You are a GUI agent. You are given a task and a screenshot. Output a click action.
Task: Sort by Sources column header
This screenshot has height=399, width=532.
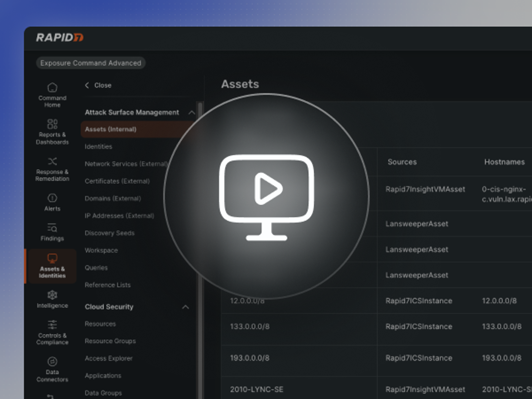tap(402, 162)
